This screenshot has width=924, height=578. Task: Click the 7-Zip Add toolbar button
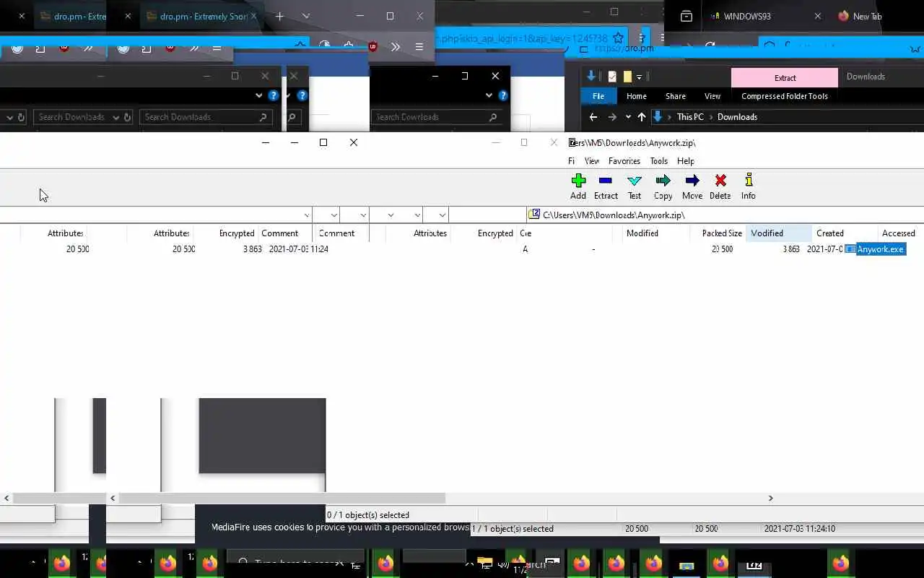tap(578, 186)
